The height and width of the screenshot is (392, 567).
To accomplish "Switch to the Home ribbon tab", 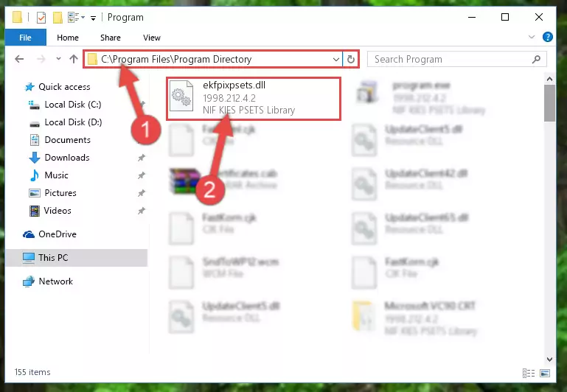I will pos(68,38).
